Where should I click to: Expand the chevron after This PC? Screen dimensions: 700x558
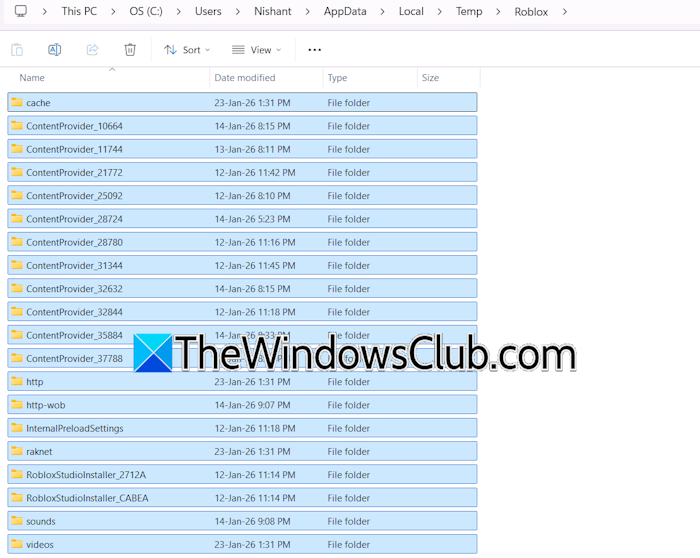(x=113, y=12)
